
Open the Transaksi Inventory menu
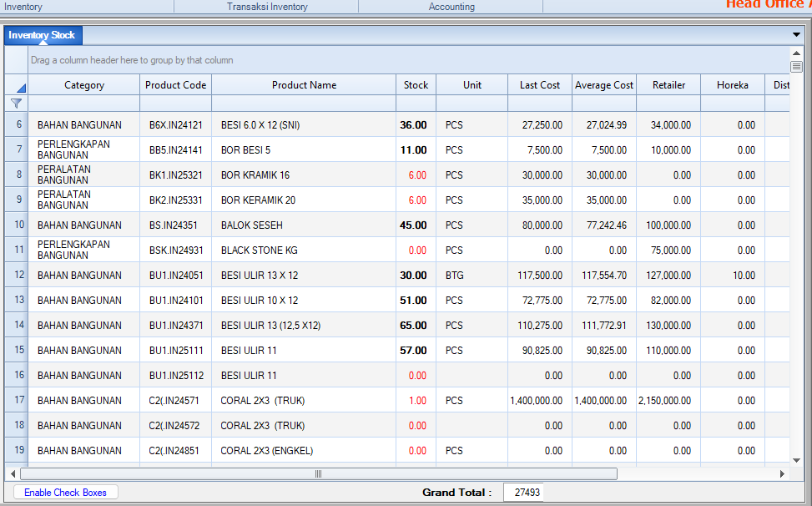[x=267, y=7]
